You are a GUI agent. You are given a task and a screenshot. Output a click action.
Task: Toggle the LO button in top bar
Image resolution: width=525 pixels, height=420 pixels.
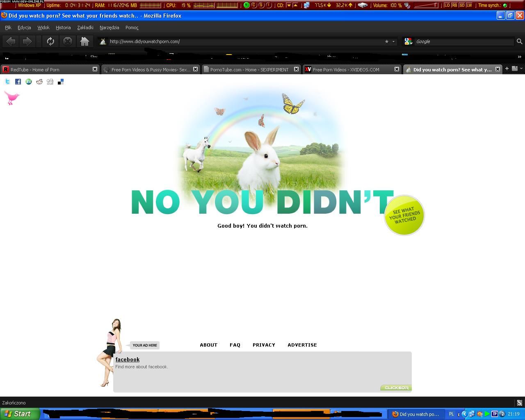(x=447, y=5)
